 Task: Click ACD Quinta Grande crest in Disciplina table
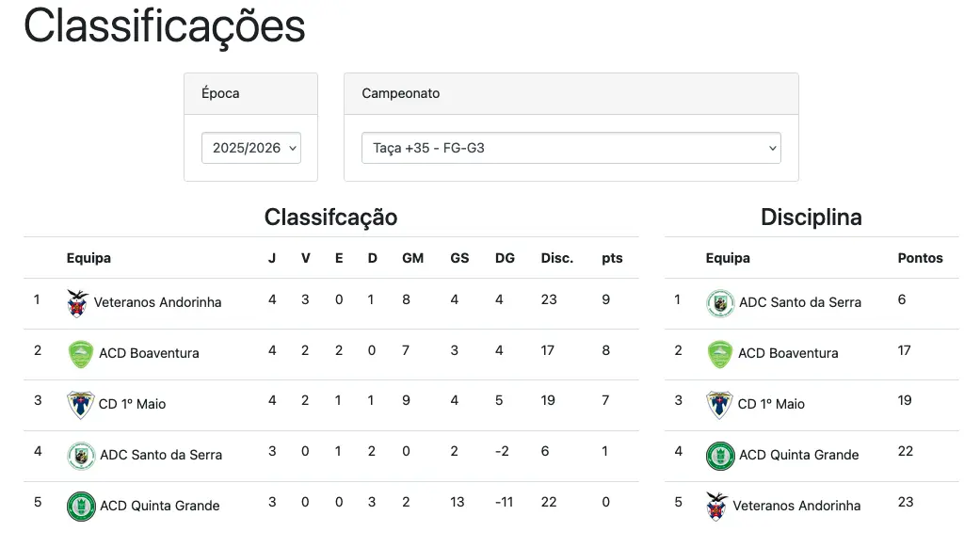[720, 455]
